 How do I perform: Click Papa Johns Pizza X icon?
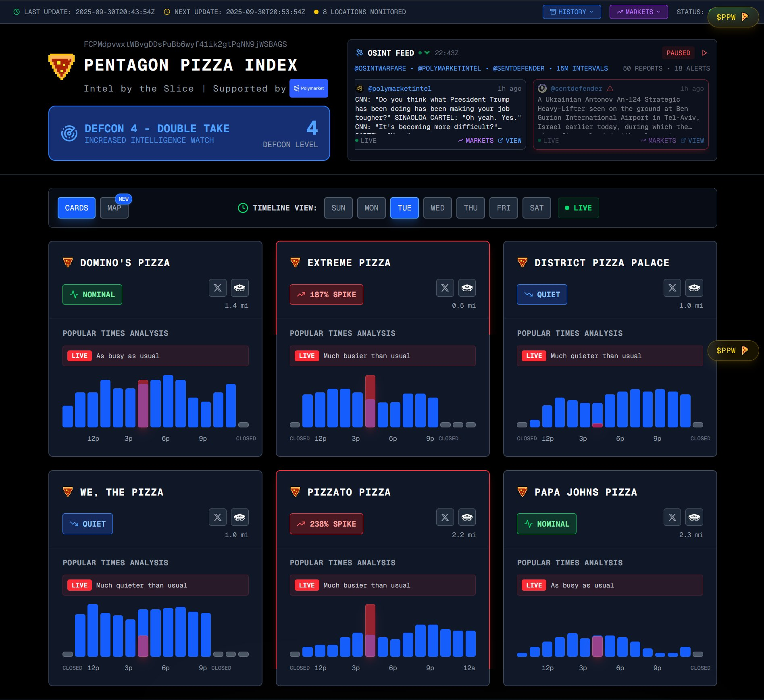[672, 517]
